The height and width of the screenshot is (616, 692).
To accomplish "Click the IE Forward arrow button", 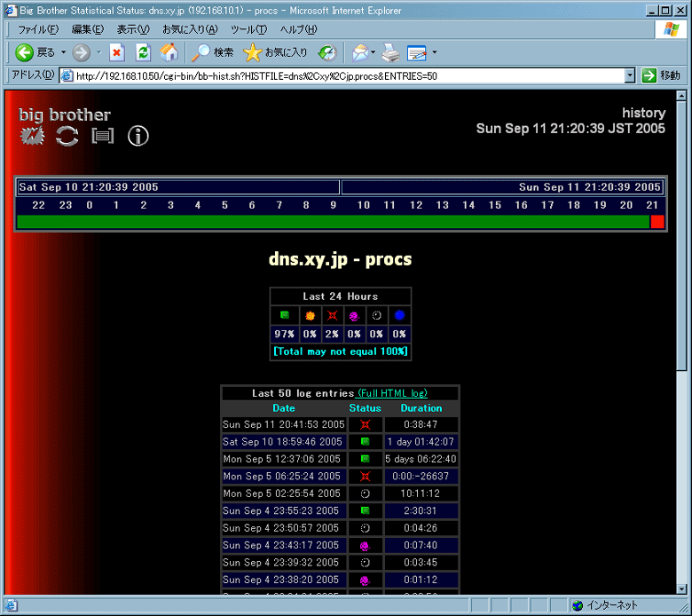I will (82, 52).
